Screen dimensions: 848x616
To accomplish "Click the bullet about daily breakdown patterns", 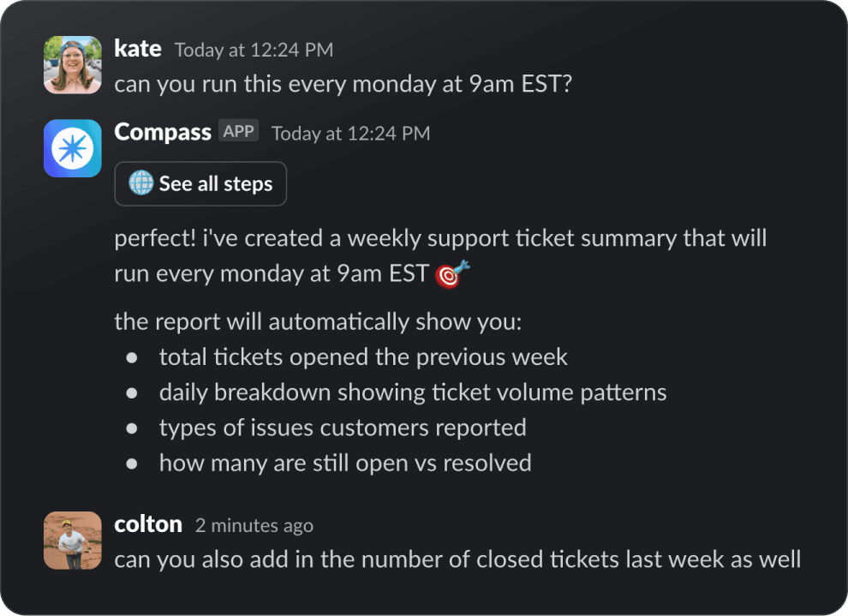I will pos(412,392).
